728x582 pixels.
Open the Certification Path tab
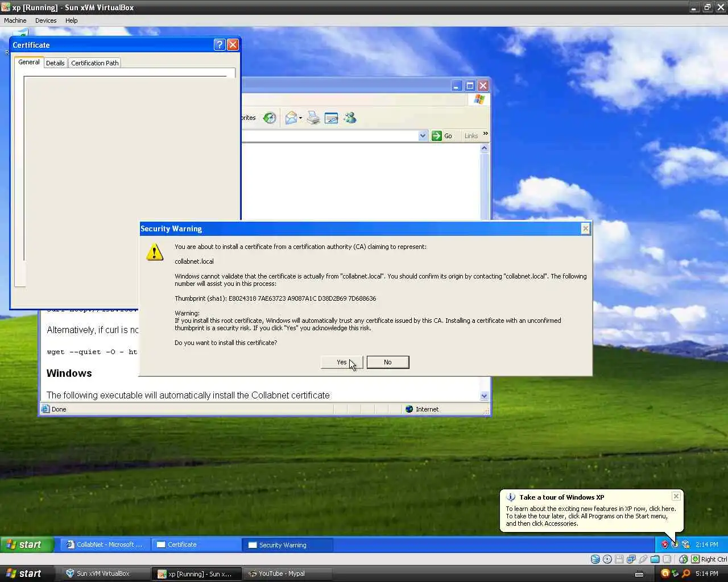click(x=95, y=63)
